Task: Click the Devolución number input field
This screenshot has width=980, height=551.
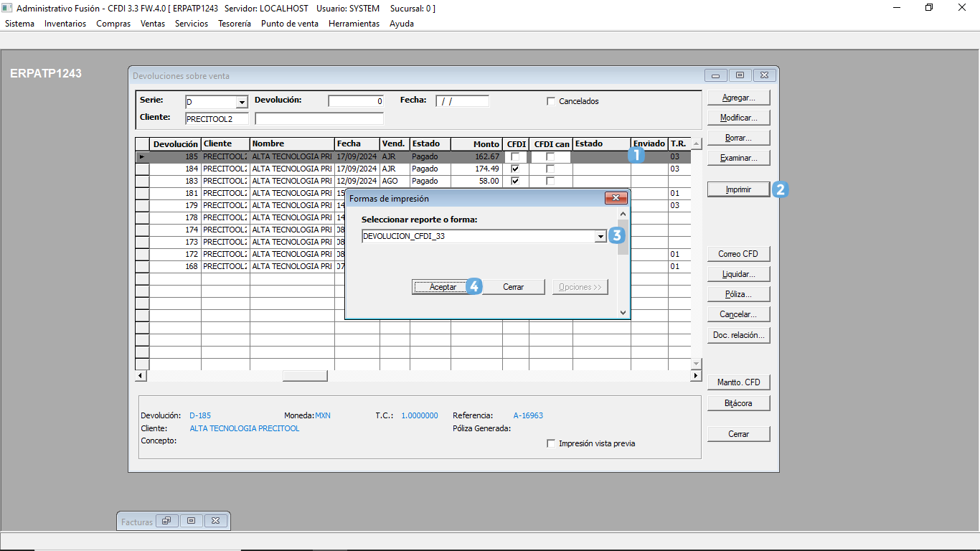Action: pyautogui.click(x=356, y=101)
